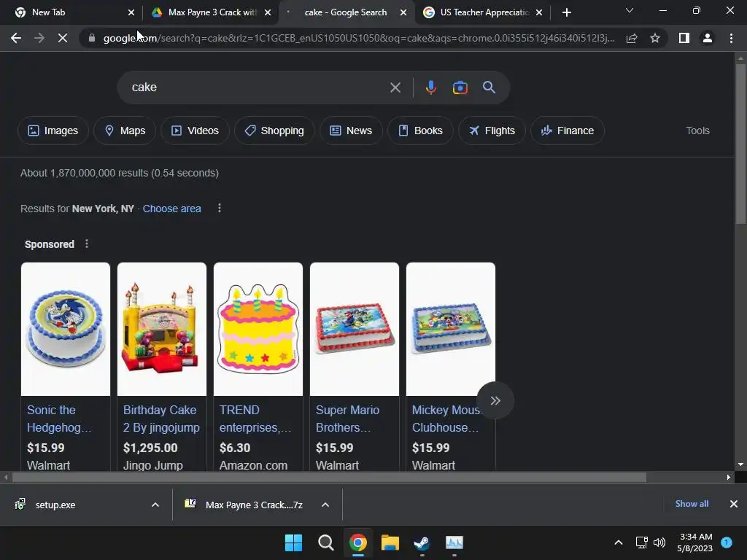Open volume control in system tray
This screenshot has height=560, width=747.
coord(659,542)
